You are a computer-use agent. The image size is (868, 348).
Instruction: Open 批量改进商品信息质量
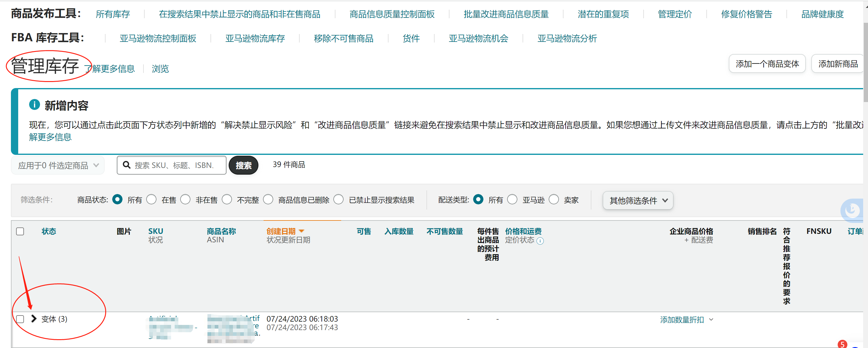[x=506, y=14]
